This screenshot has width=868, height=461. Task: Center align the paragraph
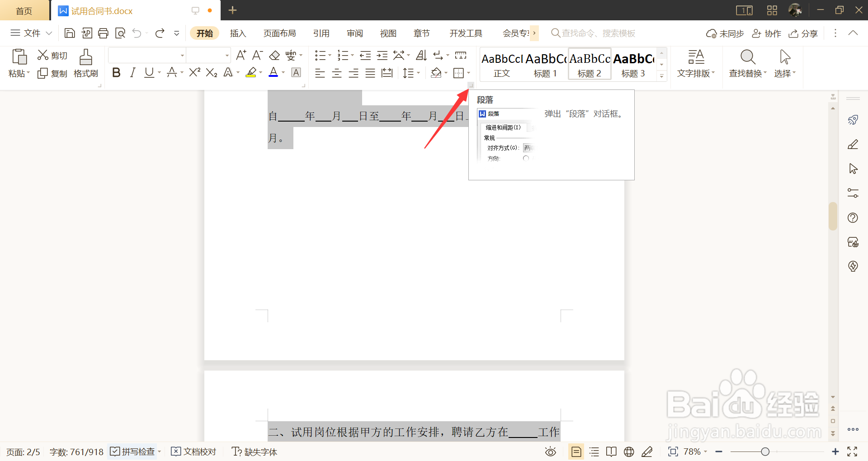337,73
